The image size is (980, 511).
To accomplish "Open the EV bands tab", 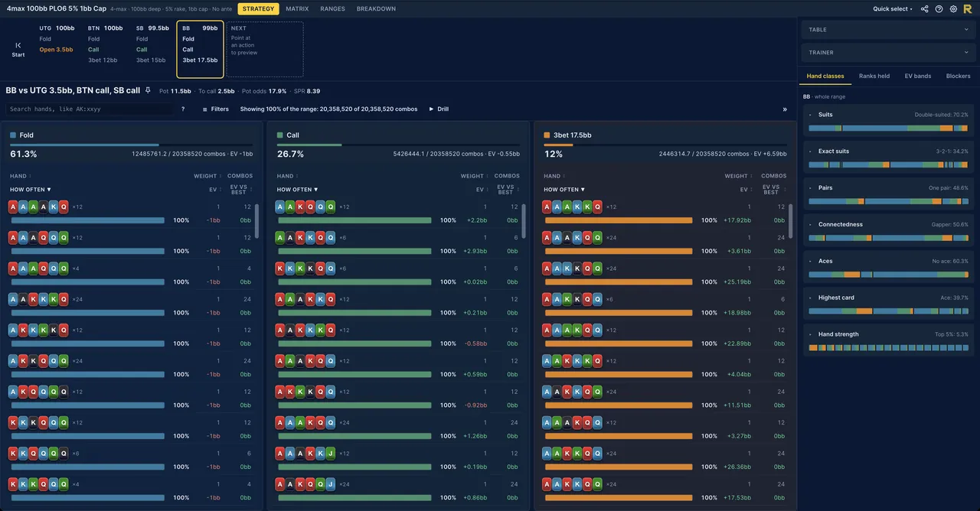I will [x=918, y=76].
